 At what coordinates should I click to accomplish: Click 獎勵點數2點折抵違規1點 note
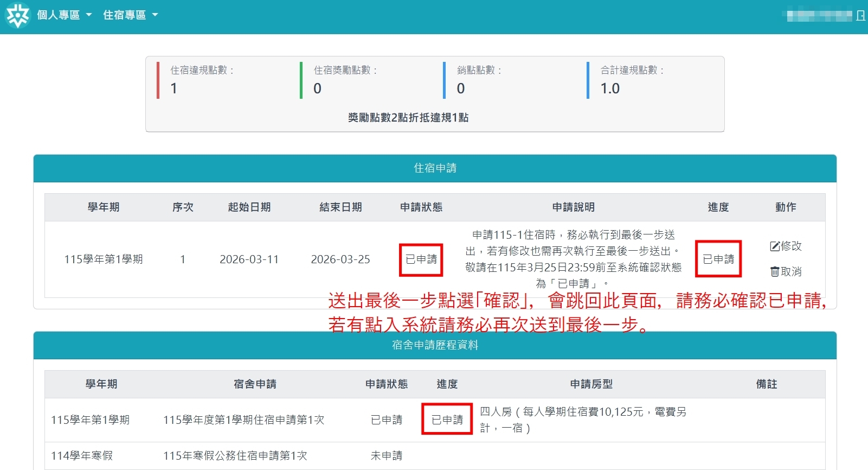(408, 118)
